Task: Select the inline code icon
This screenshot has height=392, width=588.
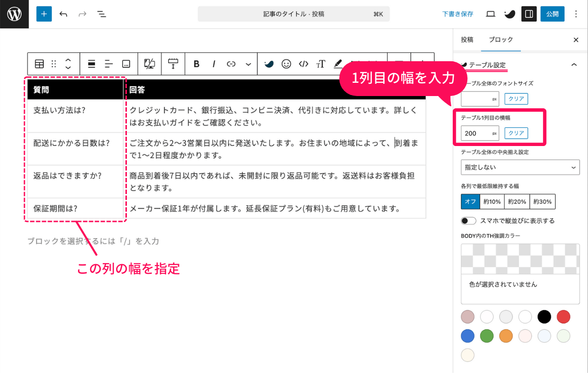Action: [x=303, y=64]
